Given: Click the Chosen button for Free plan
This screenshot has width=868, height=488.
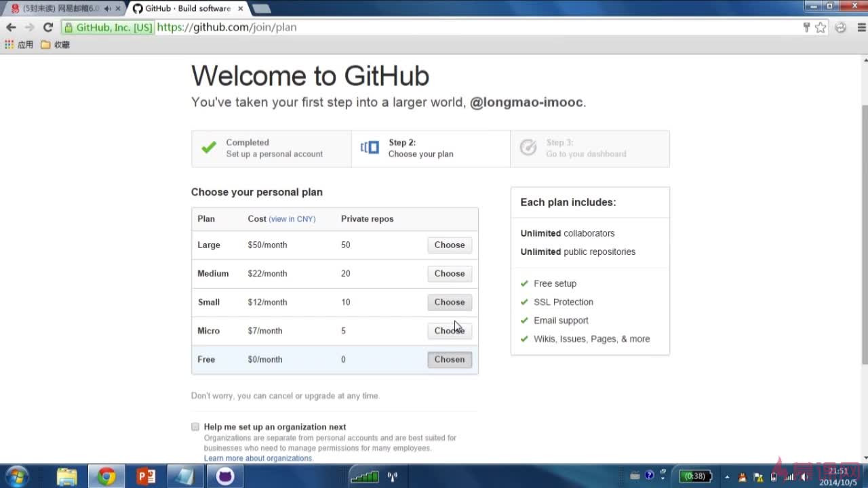Looking at the screenshot, I should (450, 359).
